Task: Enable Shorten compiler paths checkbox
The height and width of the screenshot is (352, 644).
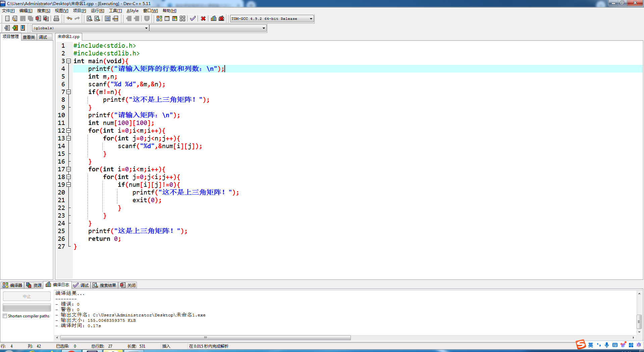Action: click(5, 316)
